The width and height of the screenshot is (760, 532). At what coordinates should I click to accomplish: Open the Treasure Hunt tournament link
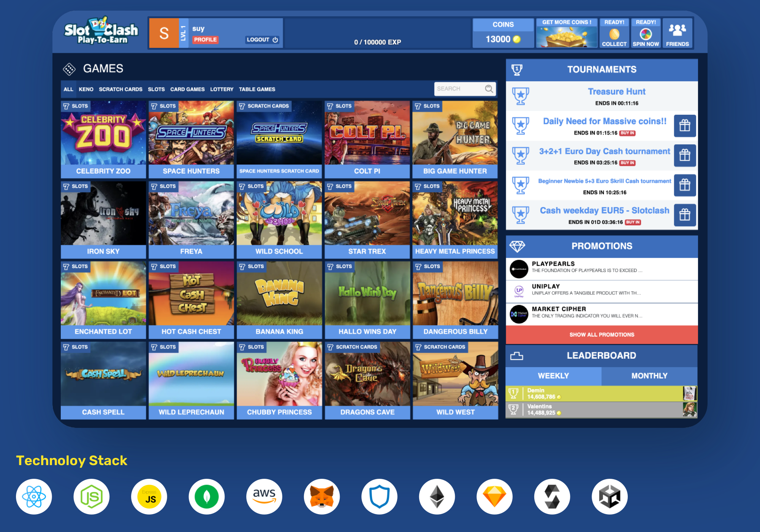pos(616,92)
